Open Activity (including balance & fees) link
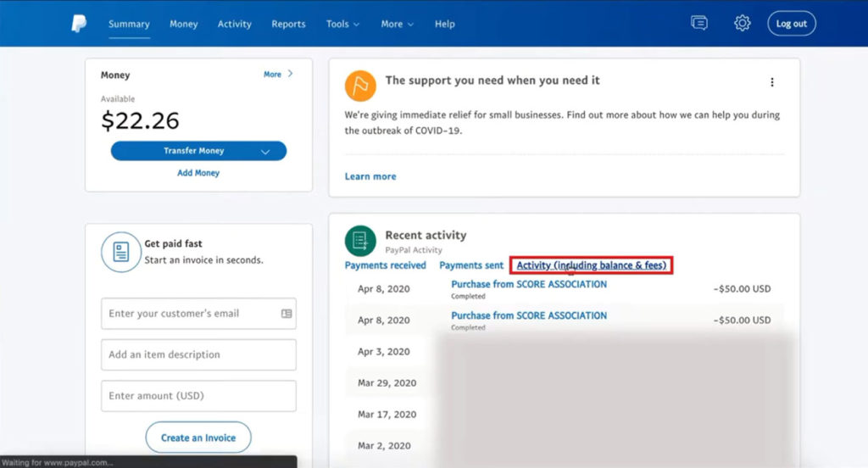This screenshot has width=868, height=468. click(x=591, y=265)
